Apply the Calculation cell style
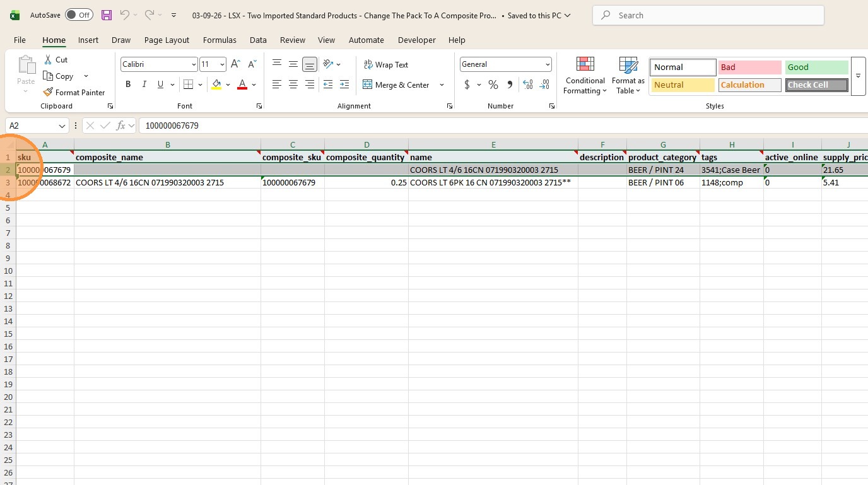 point(750,85)
